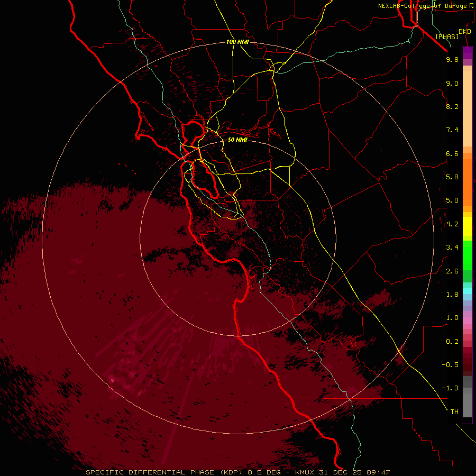Click the 9.8 value on the scale
Viewport: 476px width, 476px height.
[x=452, y=59]
